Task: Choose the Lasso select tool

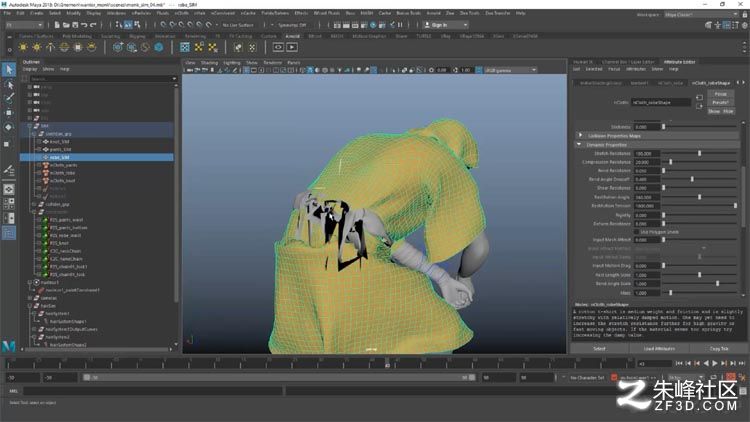Action: point(9,85)
